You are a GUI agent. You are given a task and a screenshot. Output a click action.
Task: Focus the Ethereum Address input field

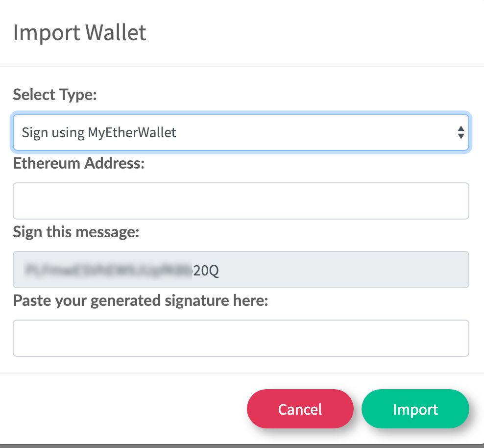240,201
